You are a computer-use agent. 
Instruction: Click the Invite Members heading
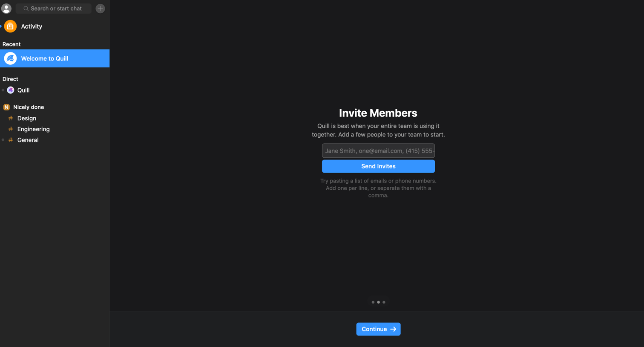tap(378, 113)
